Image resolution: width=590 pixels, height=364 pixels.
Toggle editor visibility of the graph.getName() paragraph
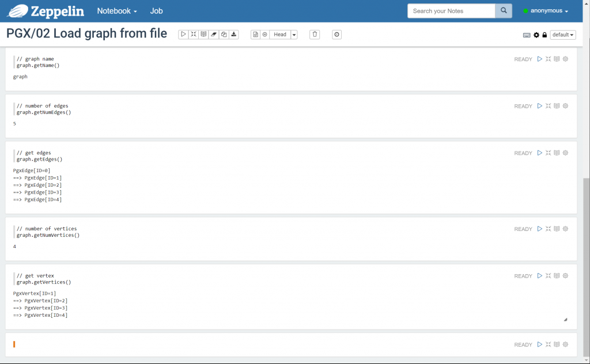coord(549,59)
